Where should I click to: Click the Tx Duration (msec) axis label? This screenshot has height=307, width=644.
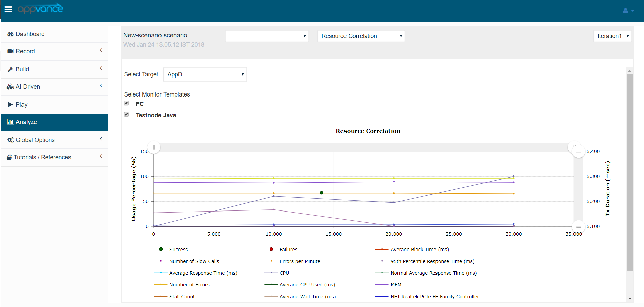(x=607, y=189)
